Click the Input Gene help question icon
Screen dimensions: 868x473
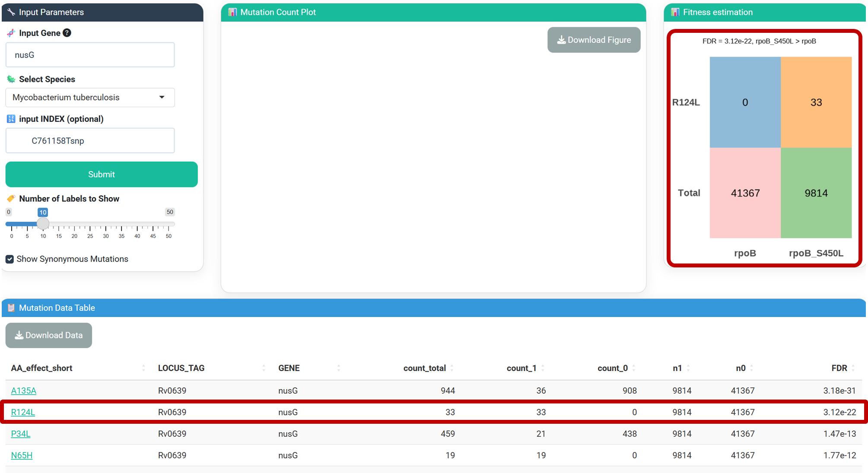(67, 33)
